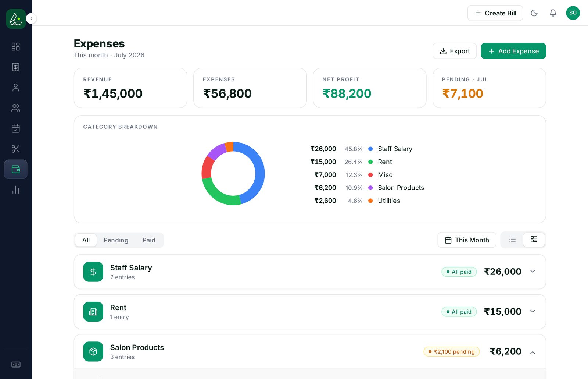Click the Staff Salary dollar icon

pos(93,272)
